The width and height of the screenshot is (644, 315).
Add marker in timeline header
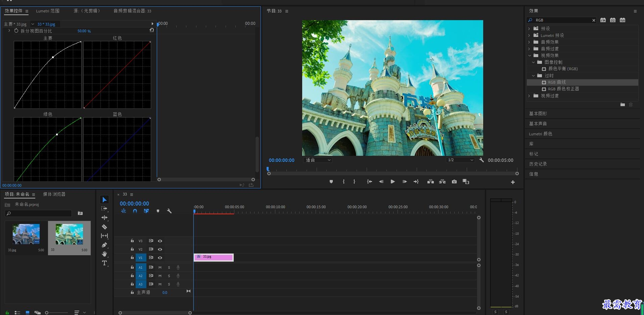[x=158, y=211]
